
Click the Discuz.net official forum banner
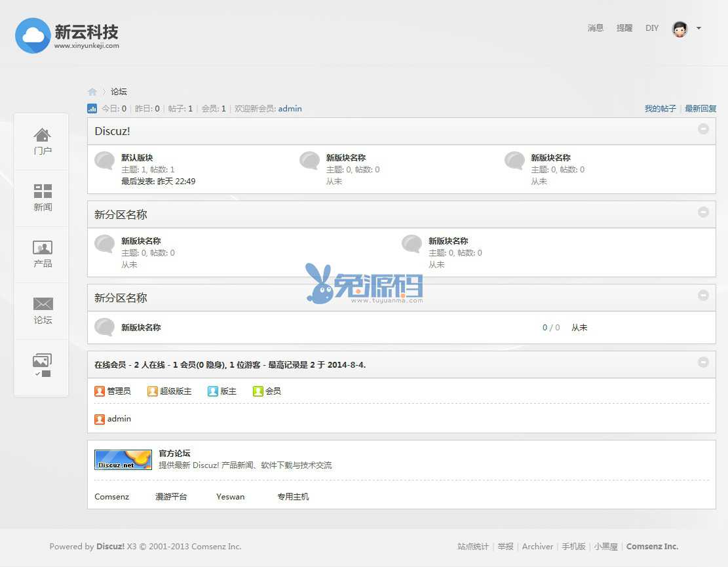[x=123, y=459]
